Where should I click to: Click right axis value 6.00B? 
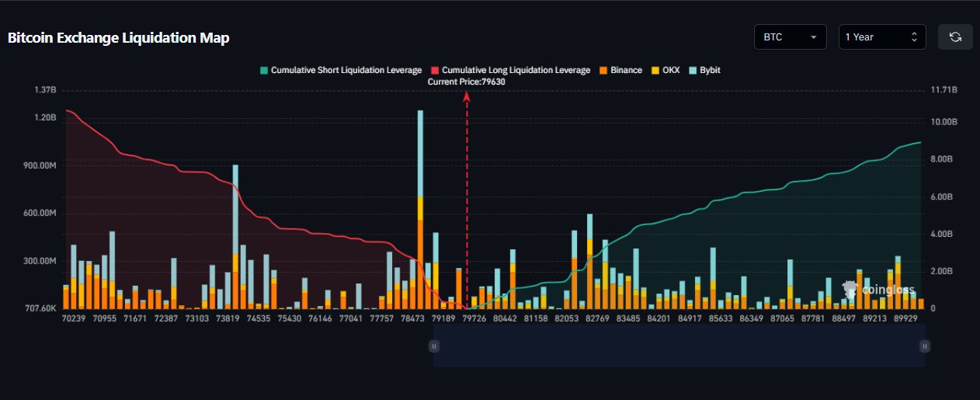[x=943, y=197]
